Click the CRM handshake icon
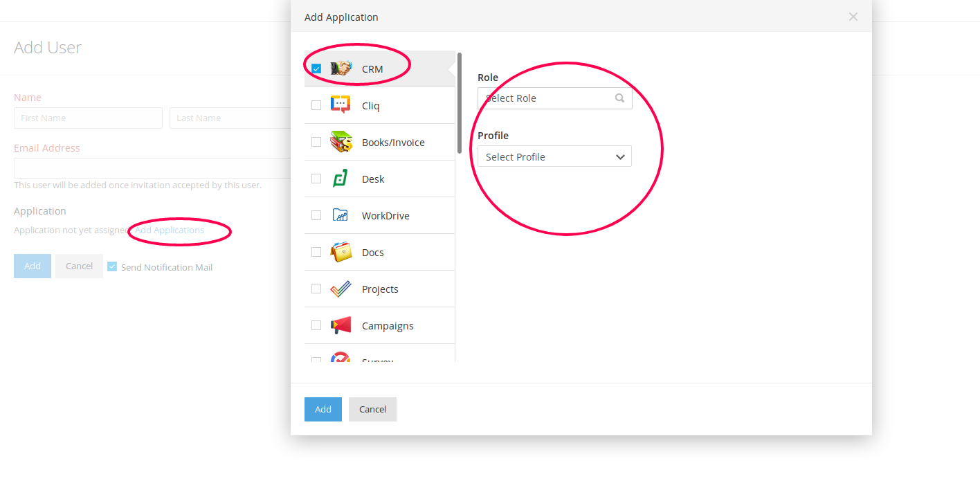 point(341,69)
